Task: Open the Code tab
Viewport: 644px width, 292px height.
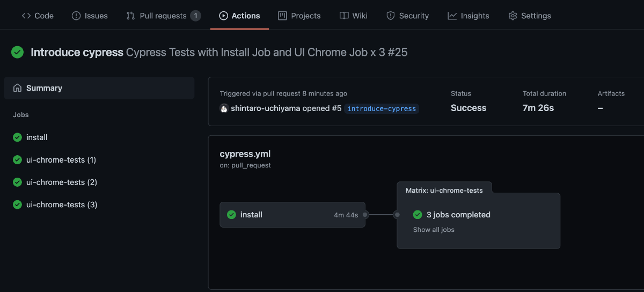Action: pyautogui.click(x=38, y=16)
